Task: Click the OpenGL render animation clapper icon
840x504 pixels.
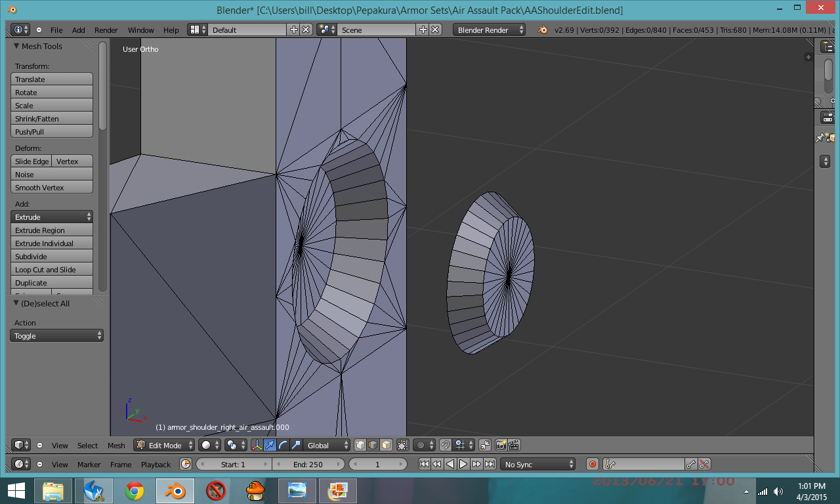Action: click(x=514, y=445)
